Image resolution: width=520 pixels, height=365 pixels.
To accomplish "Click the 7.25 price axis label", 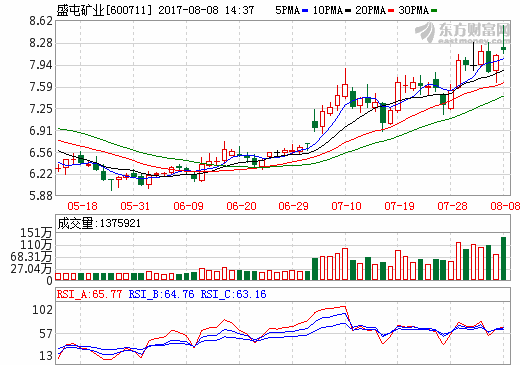I will (41, 109).
